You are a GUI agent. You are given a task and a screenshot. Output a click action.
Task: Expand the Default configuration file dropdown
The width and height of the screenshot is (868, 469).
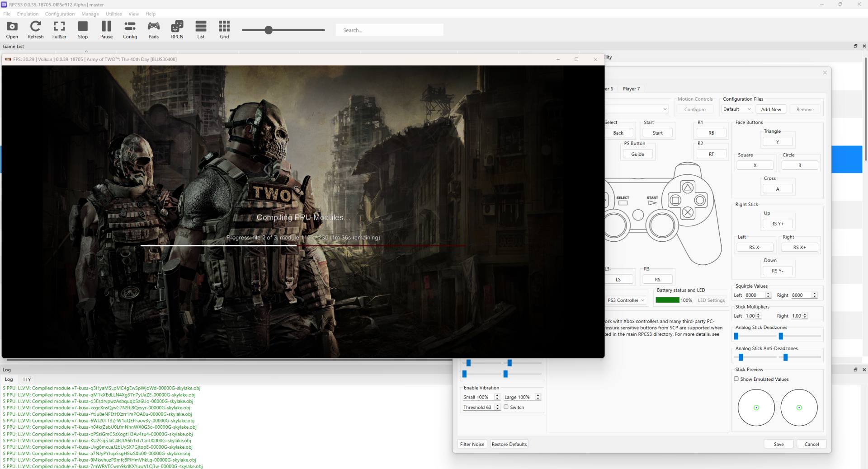736,109
